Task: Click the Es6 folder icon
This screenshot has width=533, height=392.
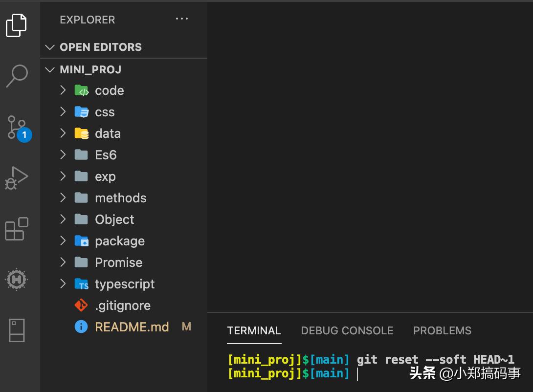Action: pos(81,155)
